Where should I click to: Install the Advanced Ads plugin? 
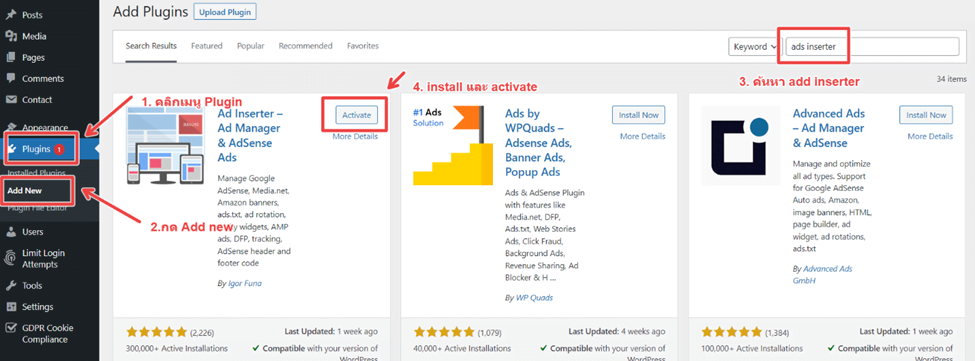point(926,115)
